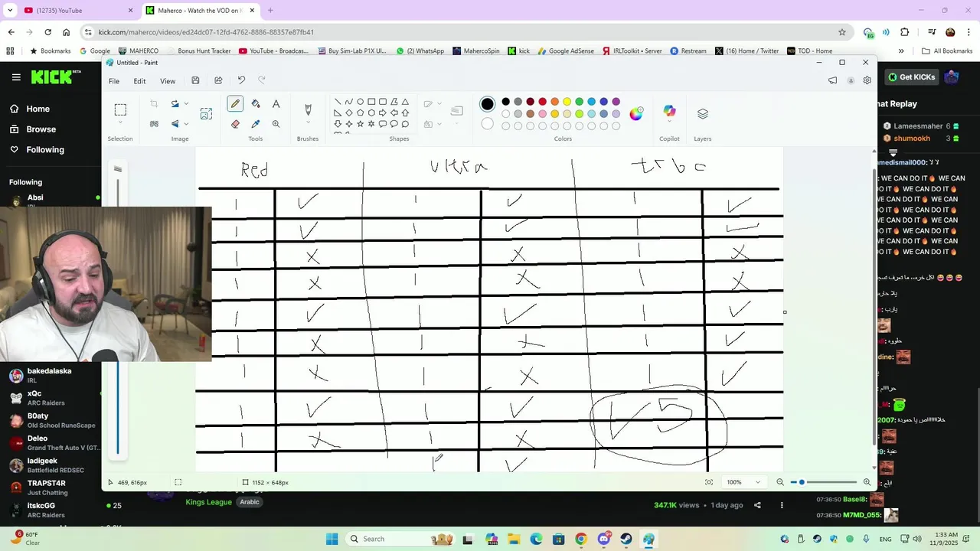Select the Text tool in Paint

276,104
